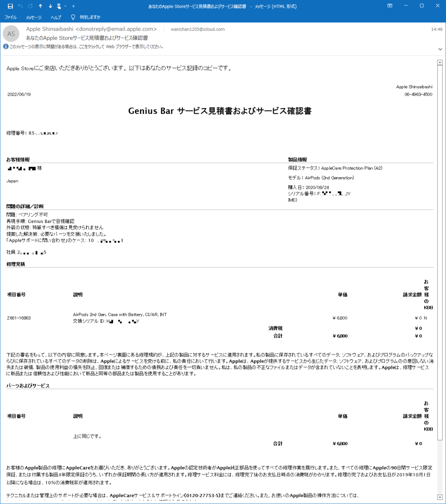The height and width of the screenshot is (504, 446).
Task: Click AirPods 2nd Gen, Case with Battery description
Action: coord(120,315)
